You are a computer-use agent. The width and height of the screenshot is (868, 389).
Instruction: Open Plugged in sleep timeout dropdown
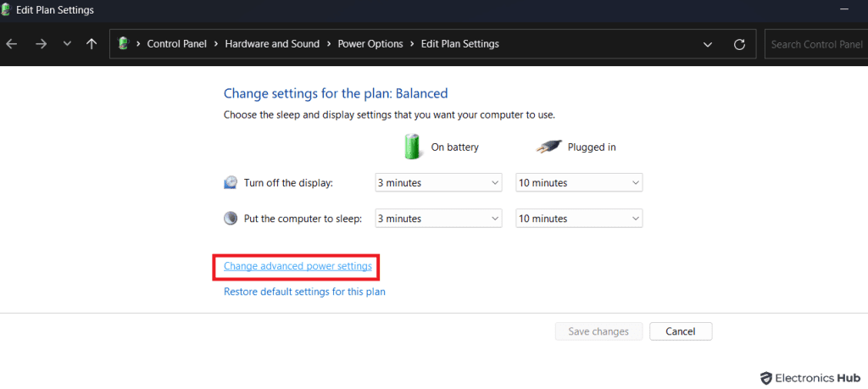pyautogui.click(x=579, y=219)
